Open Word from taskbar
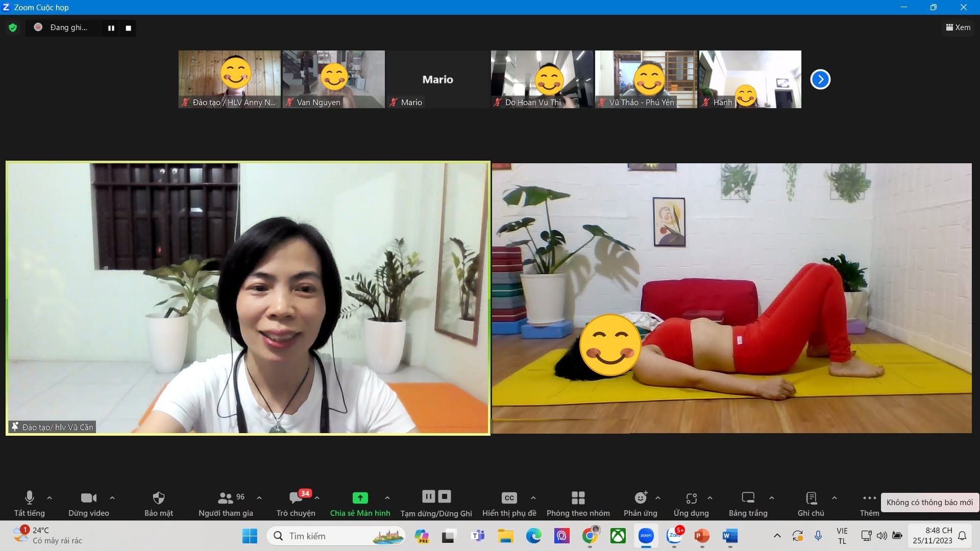Screen dimensions: 980x551 [730, 536]
